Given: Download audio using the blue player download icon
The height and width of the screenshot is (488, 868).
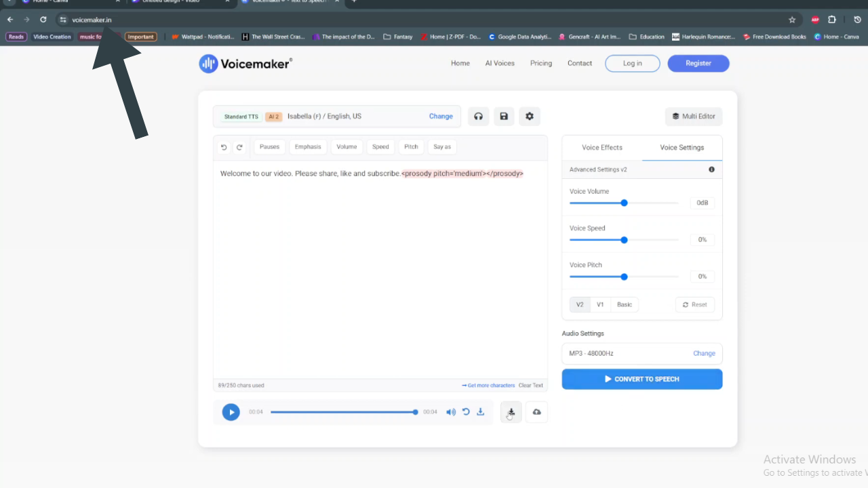Looking at the screenshot, I should 480,411.
